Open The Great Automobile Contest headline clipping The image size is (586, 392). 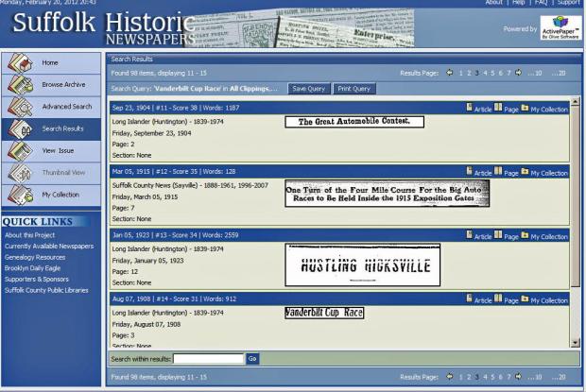[354, 122]
